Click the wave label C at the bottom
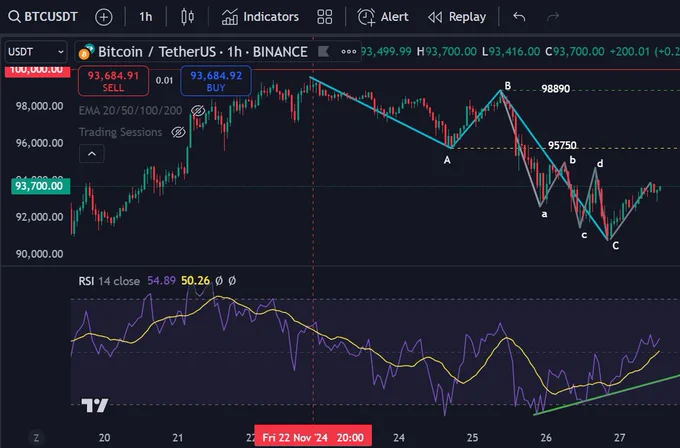680x448 pixels. pos(615,245)
